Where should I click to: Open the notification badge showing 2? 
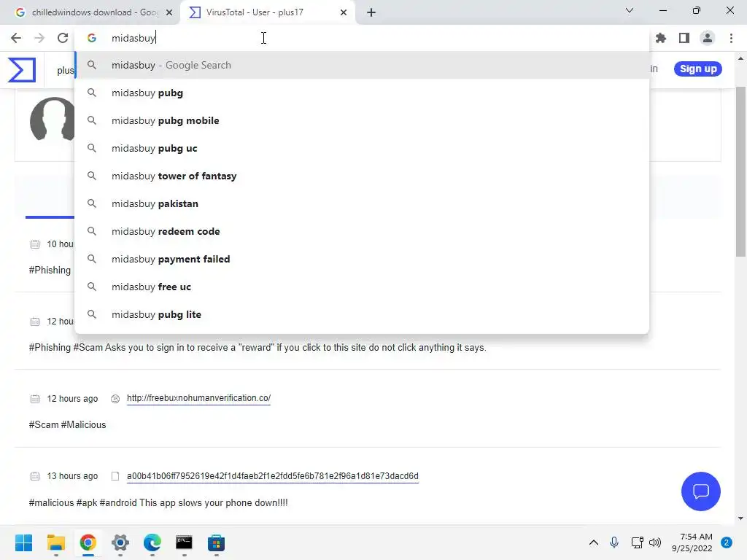click(727, 542)
